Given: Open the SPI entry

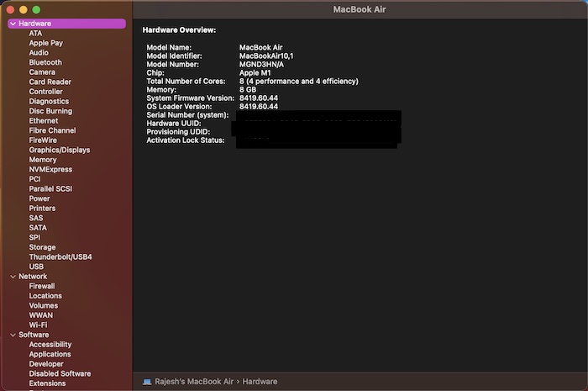Looking at the screenshot, I should tap(34, 237).
